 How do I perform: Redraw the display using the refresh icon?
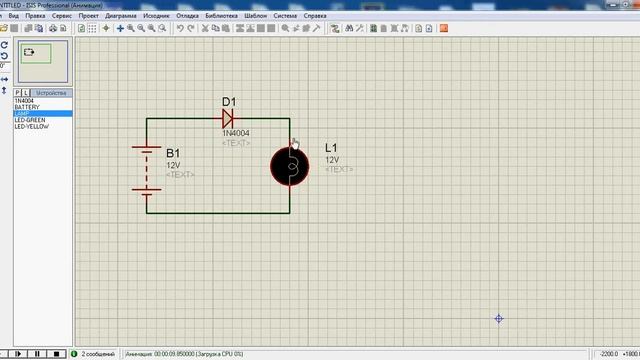tap(82, 28)
